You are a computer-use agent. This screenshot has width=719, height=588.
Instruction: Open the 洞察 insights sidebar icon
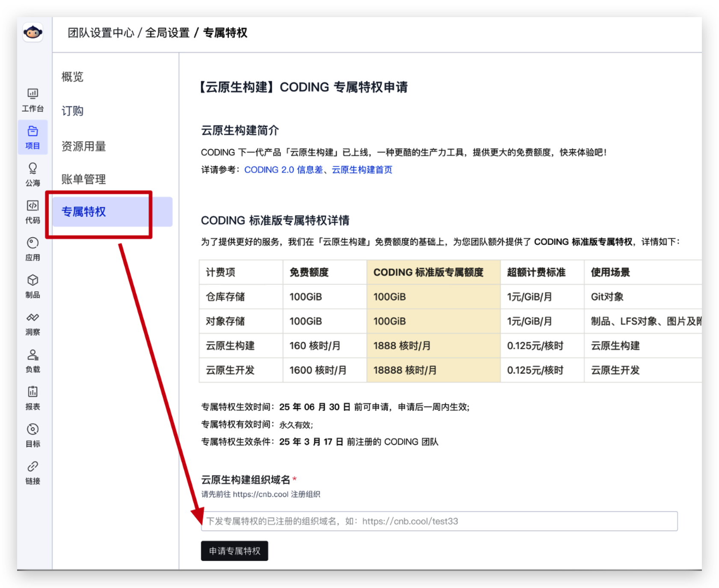[x=33, y=323]
